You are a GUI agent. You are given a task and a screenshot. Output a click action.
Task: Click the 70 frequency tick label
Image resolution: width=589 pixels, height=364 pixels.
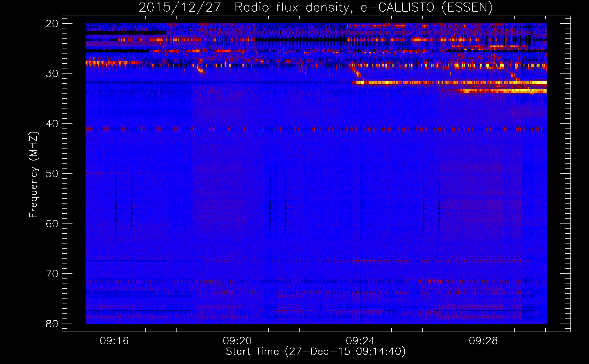click(52, 274)
